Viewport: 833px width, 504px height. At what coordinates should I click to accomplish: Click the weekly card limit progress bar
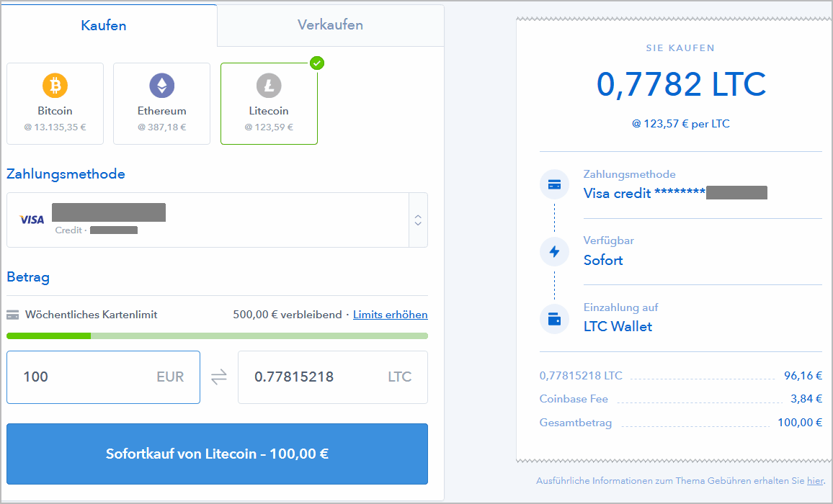218,336
